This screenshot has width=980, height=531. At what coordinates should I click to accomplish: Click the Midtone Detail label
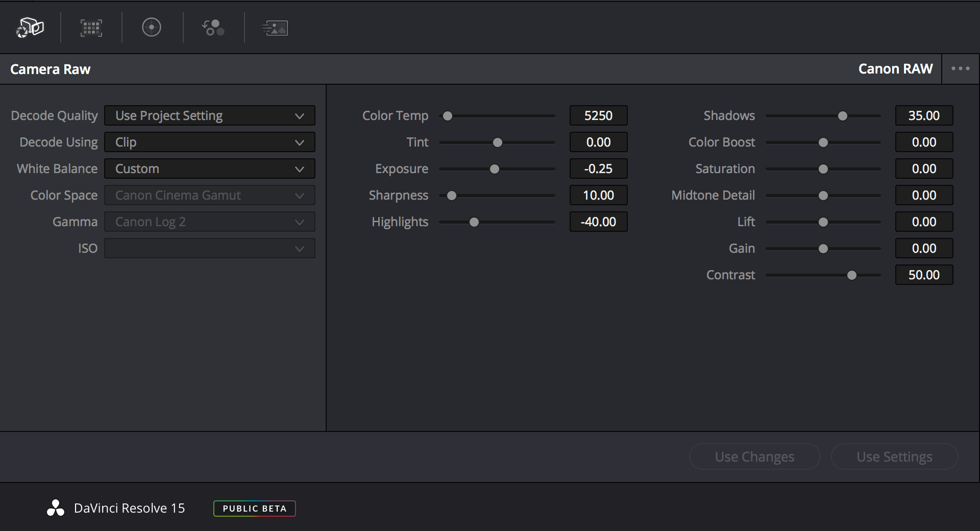point(713,195)
